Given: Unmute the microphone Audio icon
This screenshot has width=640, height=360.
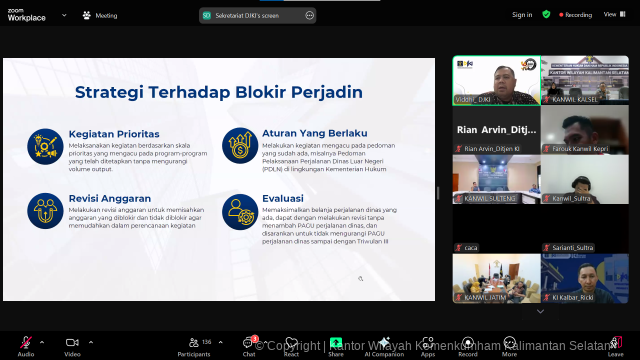Looking at the screenshot, I should click(26, 342).
